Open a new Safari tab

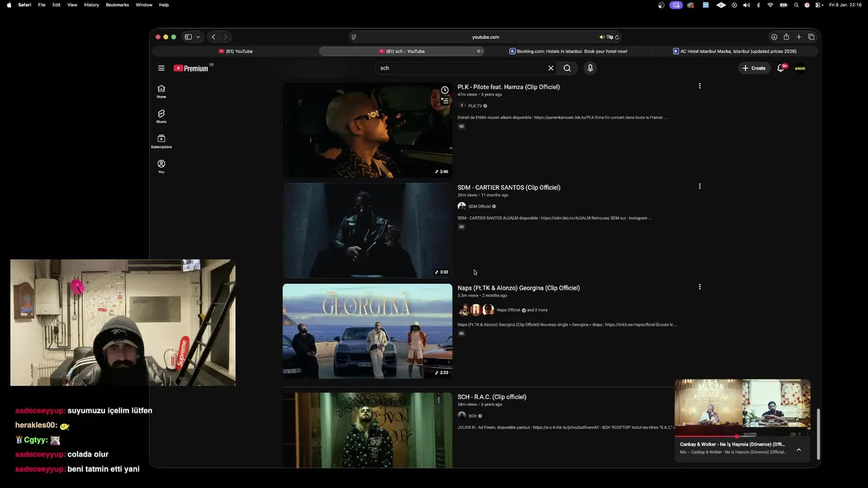coord(799,37)
